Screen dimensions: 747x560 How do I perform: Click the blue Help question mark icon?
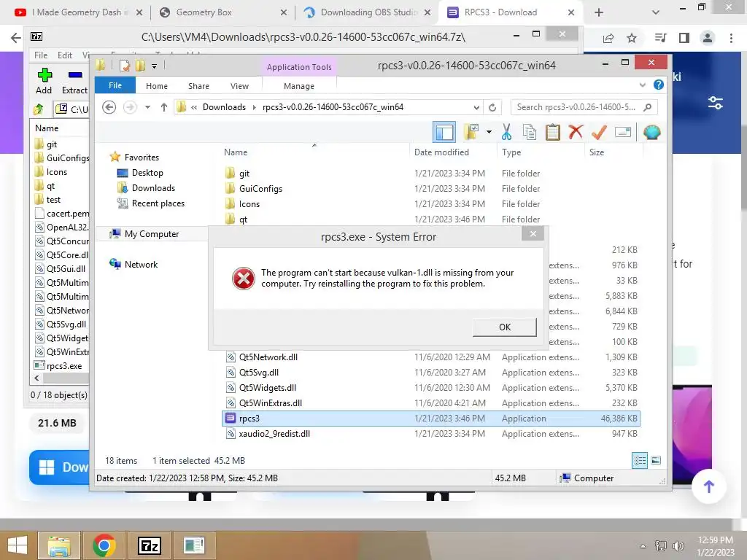click(659, 85)
